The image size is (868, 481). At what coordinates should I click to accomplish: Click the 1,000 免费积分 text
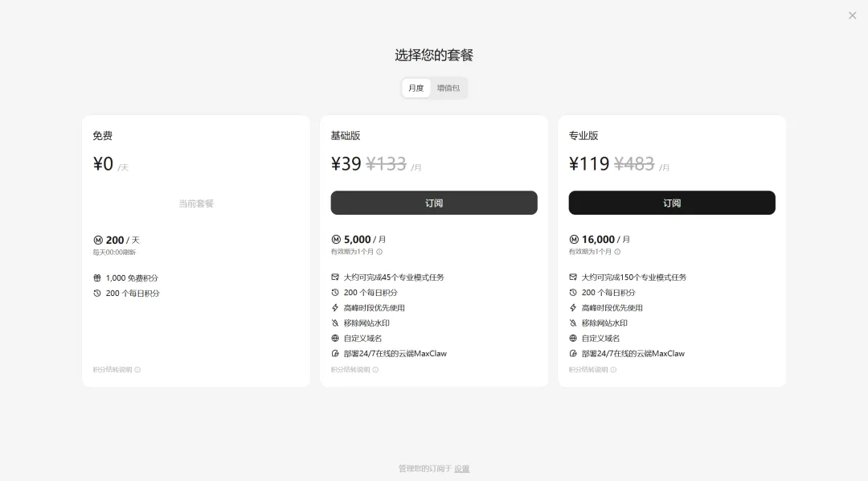[x=132, y=277]
